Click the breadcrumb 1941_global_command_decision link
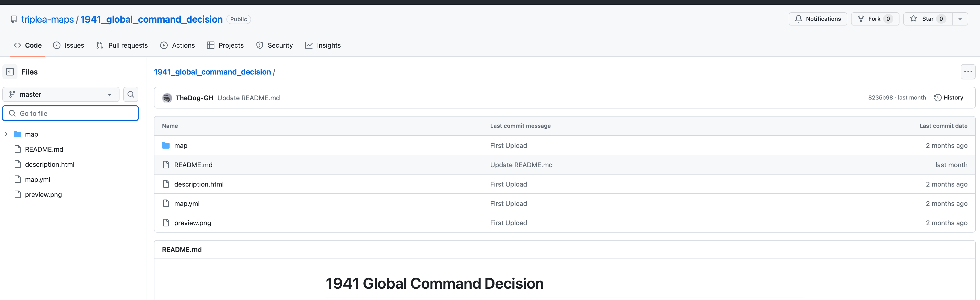This screenshot has height=300, width=980. pyautogui.click(x=212, y=72)
